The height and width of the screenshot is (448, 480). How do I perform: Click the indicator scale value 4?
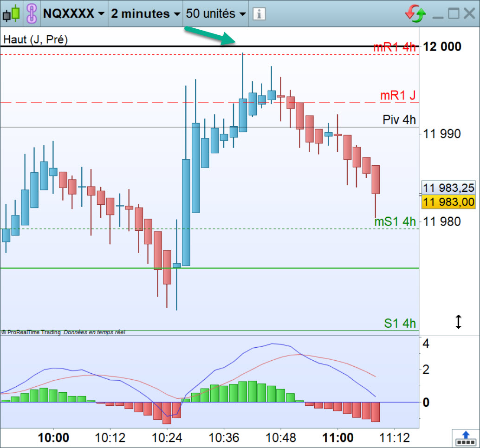(426, 343)
